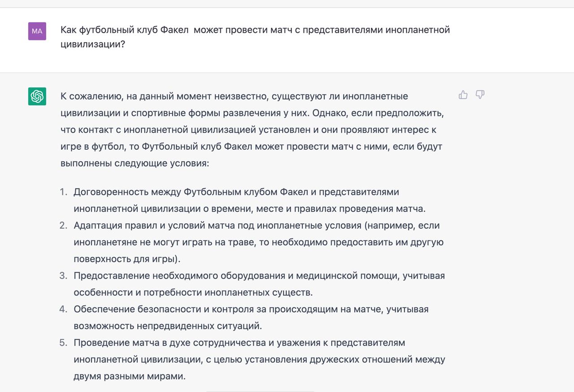Click the list number marker 5.
Viewport: 574px width, 392px height.
63,343
